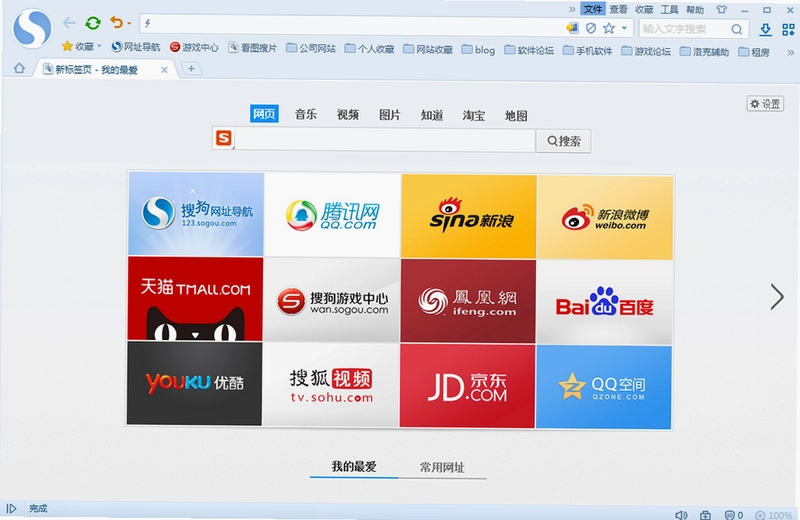Reload the page with the green refresh icon
The width and height of the screenshot is (800, 520).
coord(93,23)
